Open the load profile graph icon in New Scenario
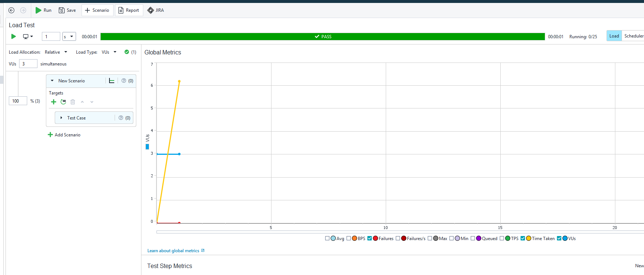 point(112,81)
